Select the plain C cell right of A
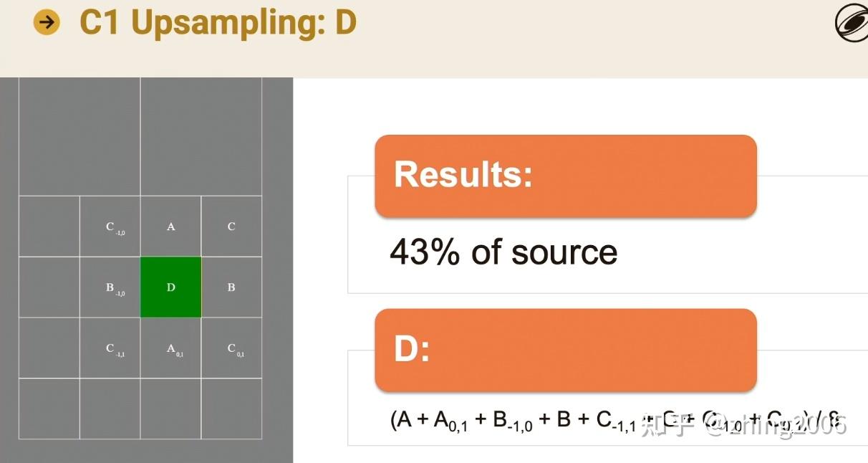This screenshot has width=868, height=463. click(231, 226)
